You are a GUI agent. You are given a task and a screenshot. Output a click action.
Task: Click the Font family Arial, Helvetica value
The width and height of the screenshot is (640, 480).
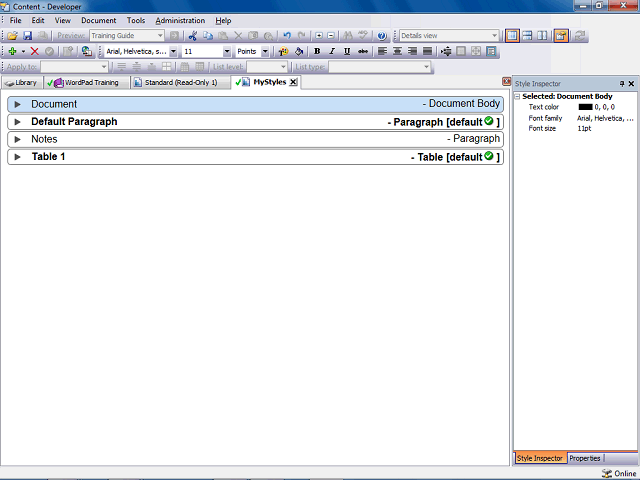click(x=604, y=118)
